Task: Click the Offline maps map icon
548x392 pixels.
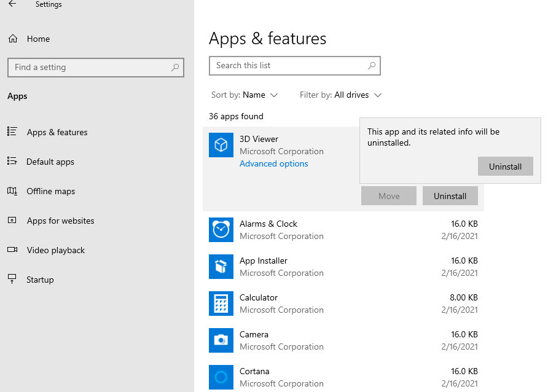Action: [12, 190]
